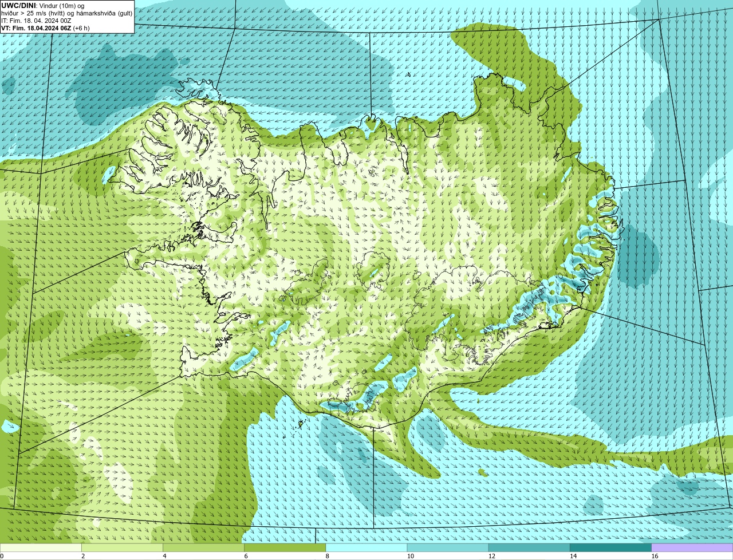733x560 pixels.
Task: Click the light green 2–4 m/s legend swatch
Action: point(123,547)
